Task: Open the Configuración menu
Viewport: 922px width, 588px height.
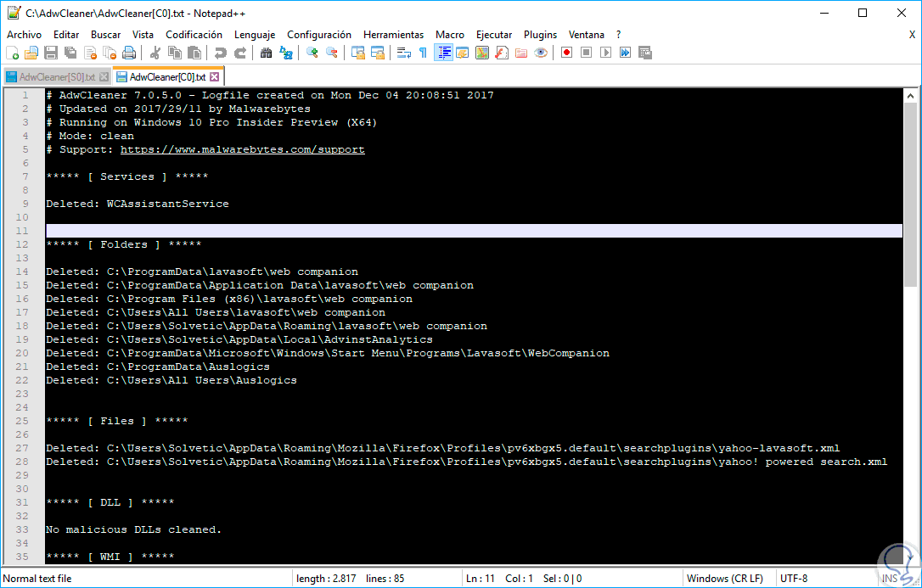Action: click(x=319, y=35)
